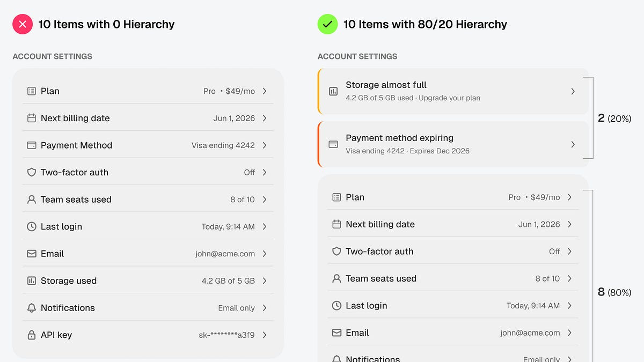Click the card icon next to Payment Method
Image resolution: width=644 pixels, height=362 pixels.
[x=32, y=145]
